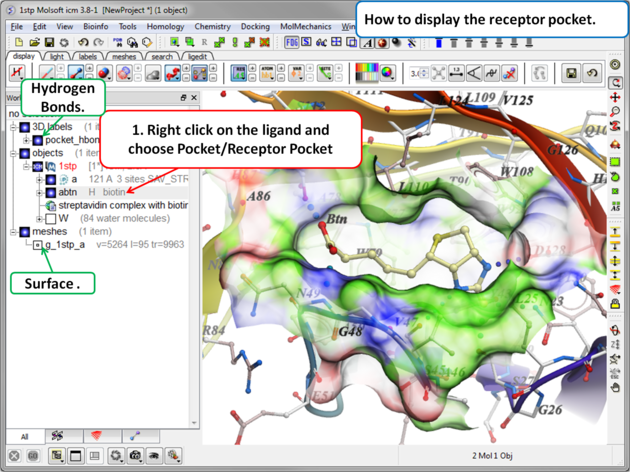Toggle the meshes group visibility box
This screenshot has width=630, height=472.
[x=25, y=232]
